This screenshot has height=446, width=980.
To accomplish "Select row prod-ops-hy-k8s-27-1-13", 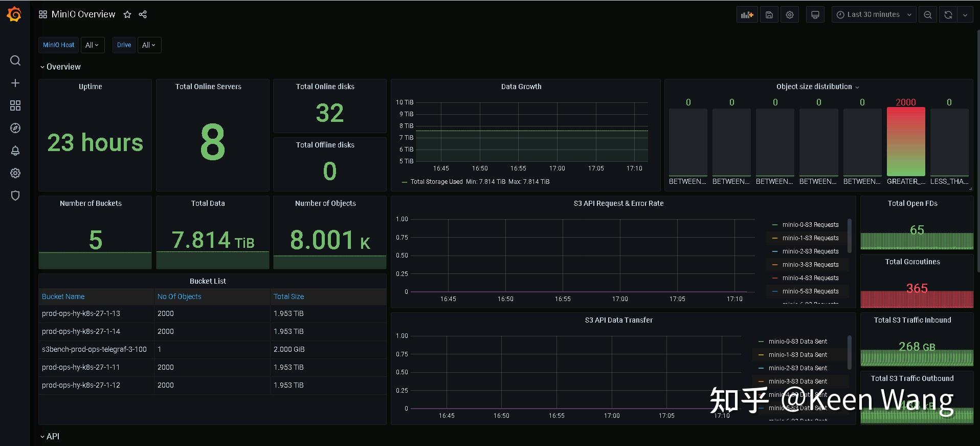I will point(212,313).
